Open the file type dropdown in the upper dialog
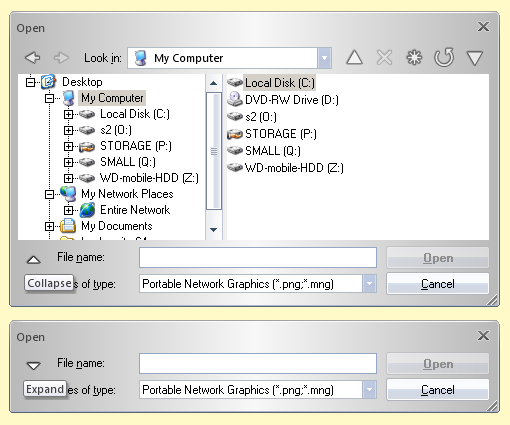The width and height of the screenshot is (510, 425). pyautogui.click(x=369, y=284)
